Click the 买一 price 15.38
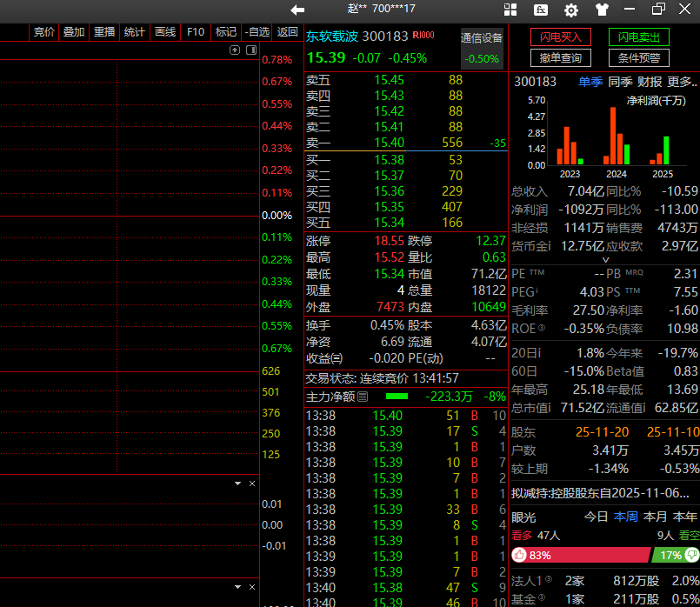This screenshot has height=607, width=700. (x=389, y=160)
